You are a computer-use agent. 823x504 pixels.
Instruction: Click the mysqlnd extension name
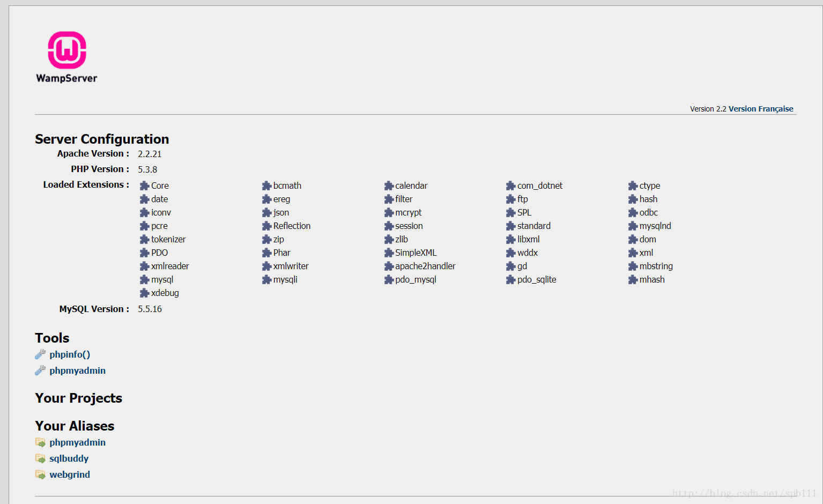pyautogui.click(x=655, y=226)
